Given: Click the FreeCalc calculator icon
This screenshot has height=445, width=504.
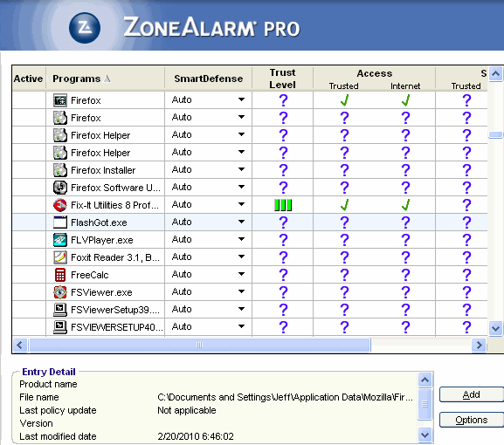Looking at the screenshot, I should click(x=60, y=275).
